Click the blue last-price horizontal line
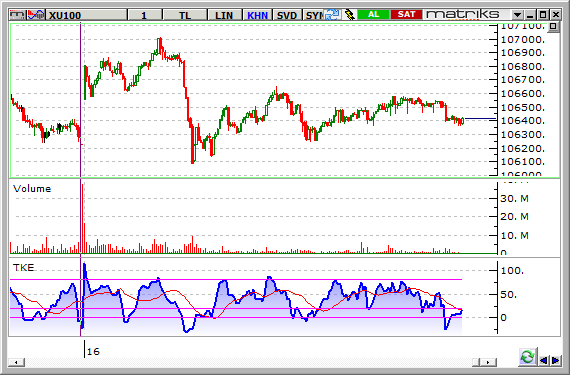The image size is (570, 375). click(480, 119)
